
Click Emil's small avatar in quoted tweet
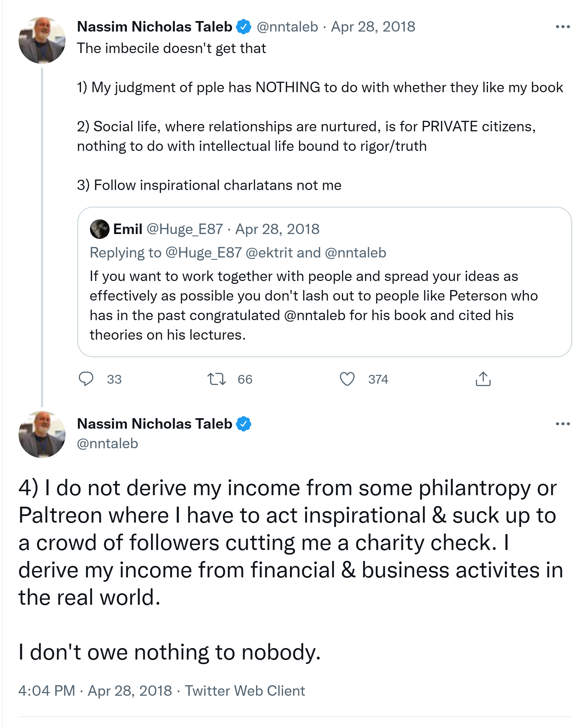100,229
